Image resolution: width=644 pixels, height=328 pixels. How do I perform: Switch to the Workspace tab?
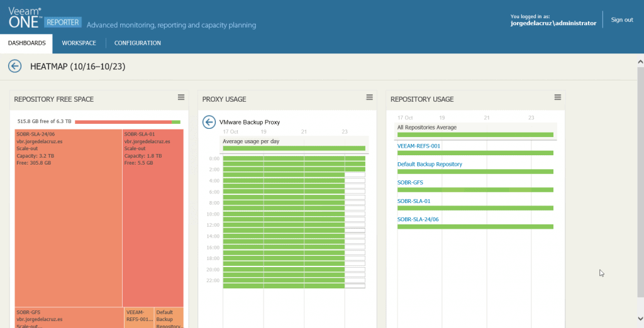[x=79, y=43]
